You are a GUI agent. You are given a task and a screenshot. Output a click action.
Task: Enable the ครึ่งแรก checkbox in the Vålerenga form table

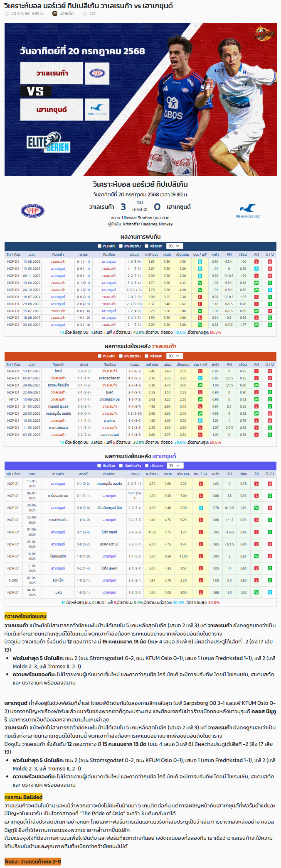point(146,356)
